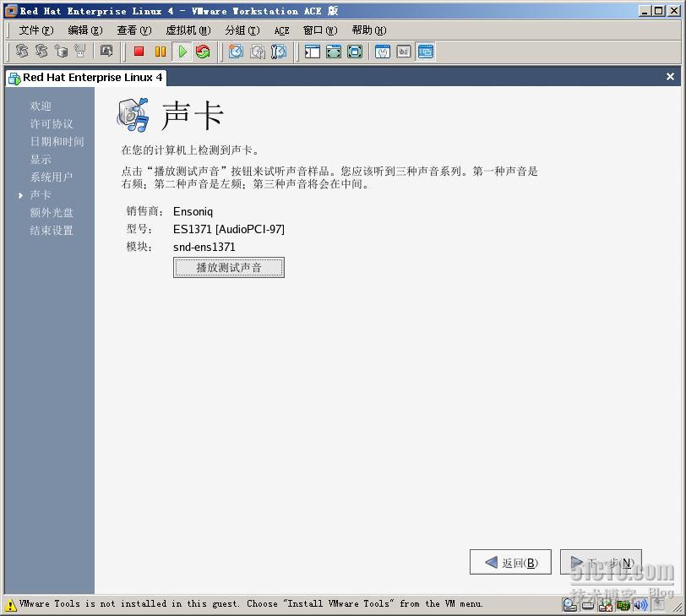Toggle the sidebar panel view icon

313,52
